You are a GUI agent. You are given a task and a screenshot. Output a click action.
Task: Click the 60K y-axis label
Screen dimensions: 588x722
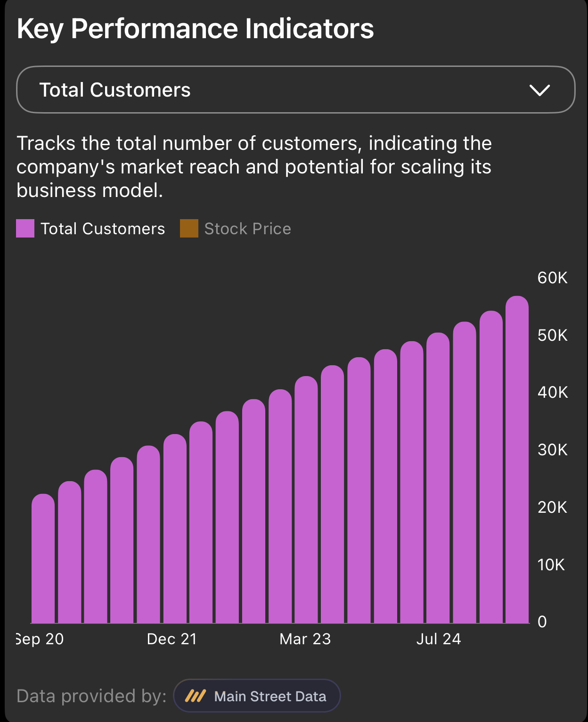(553, 278)
